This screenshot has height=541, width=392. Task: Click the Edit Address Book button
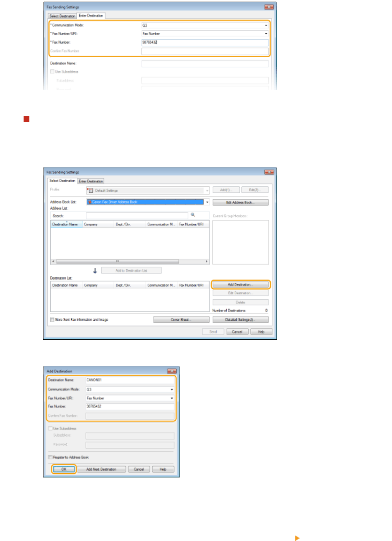tap(240, 202)
